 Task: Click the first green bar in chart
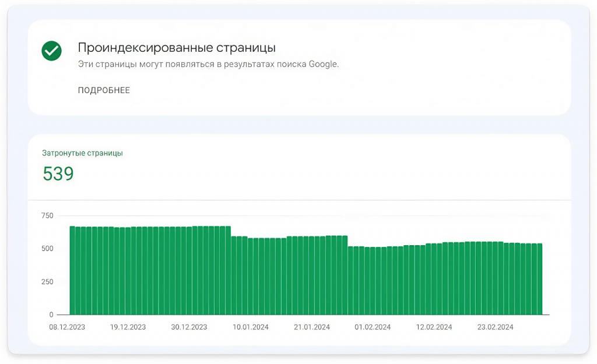tap(72, 270)
